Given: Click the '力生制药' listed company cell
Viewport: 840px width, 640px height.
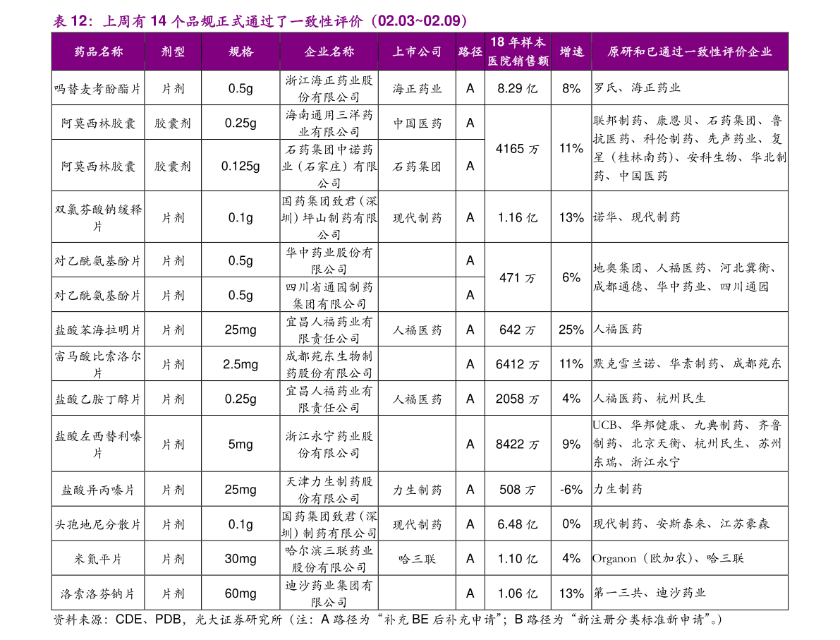Looking at the screenshot, I should point(417,490).
